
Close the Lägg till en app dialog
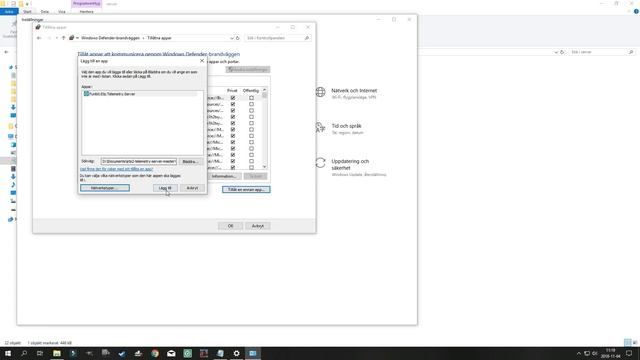click(x=202, y=61)
